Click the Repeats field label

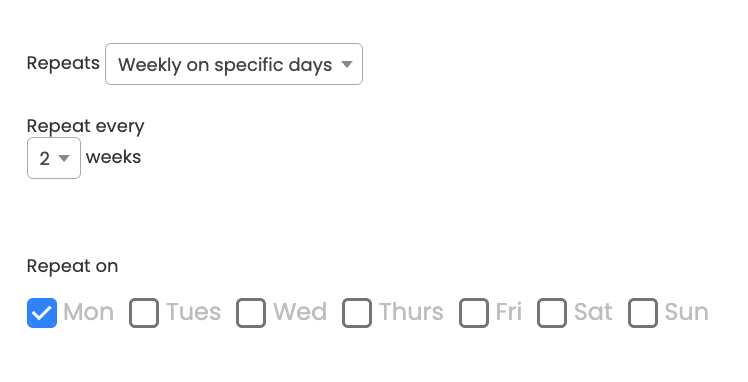[x=63, y=63]
